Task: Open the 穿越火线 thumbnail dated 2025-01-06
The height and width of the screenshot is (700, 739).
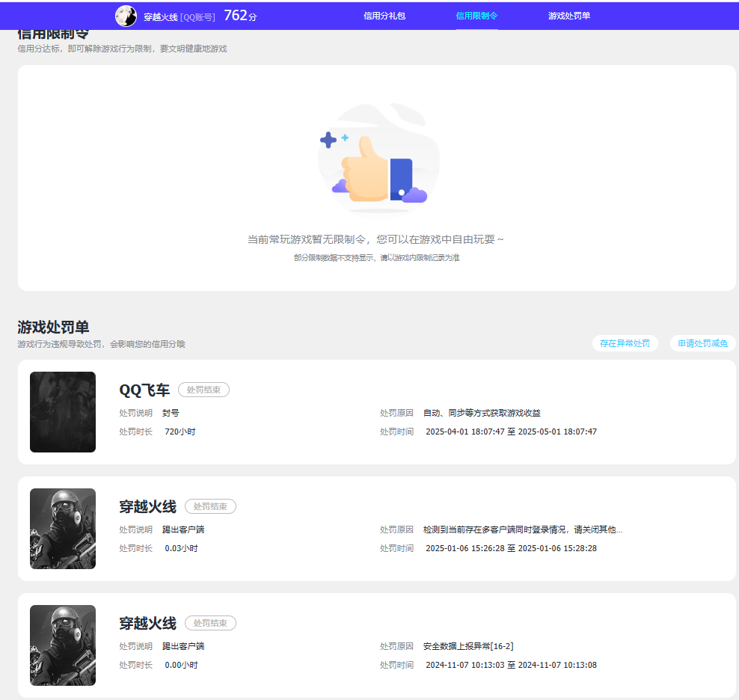Action: [x=63, y=529]
